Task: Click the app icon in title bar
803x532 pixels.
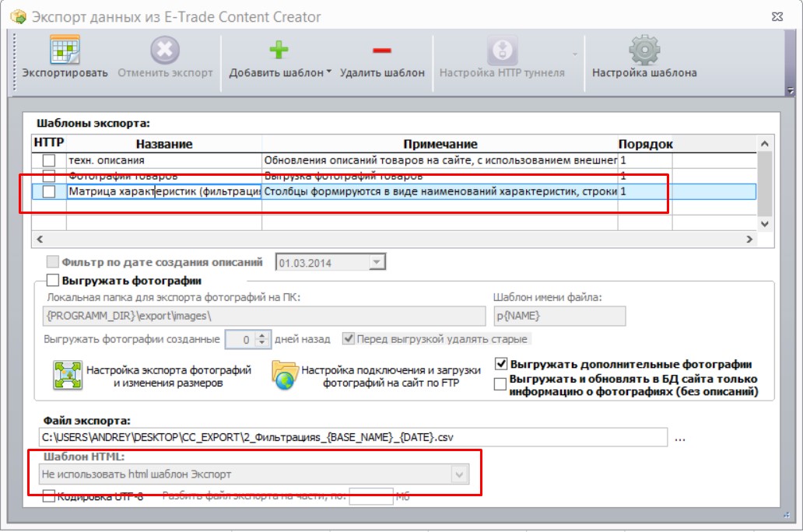Action: (19, 16)
